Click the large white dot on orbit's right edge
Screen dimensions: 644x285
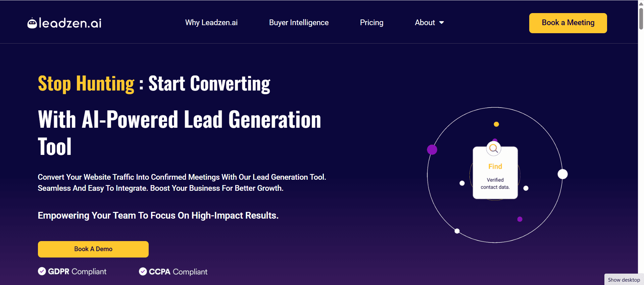[x=562, y=174]
